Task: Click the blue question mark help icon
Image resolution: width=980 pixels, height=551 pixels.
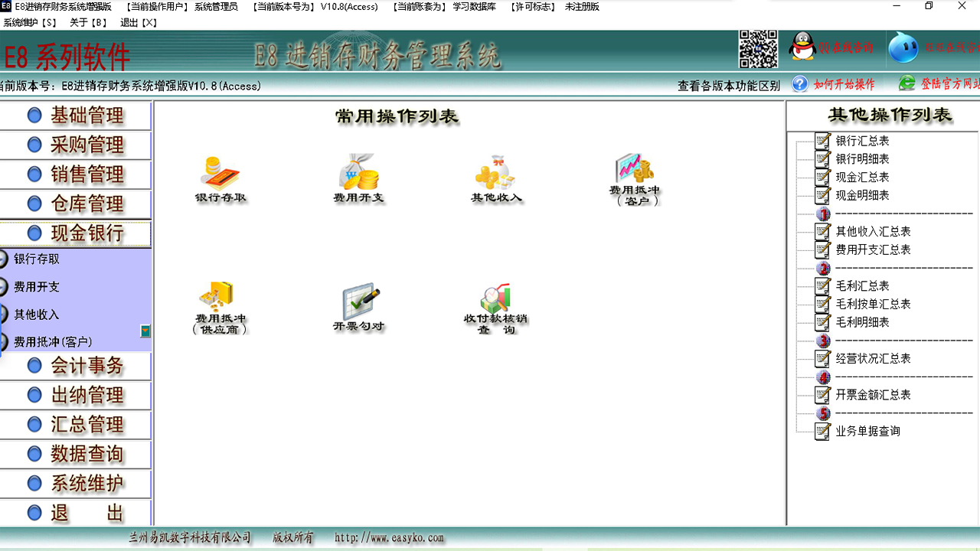Action: click(799, 85)
